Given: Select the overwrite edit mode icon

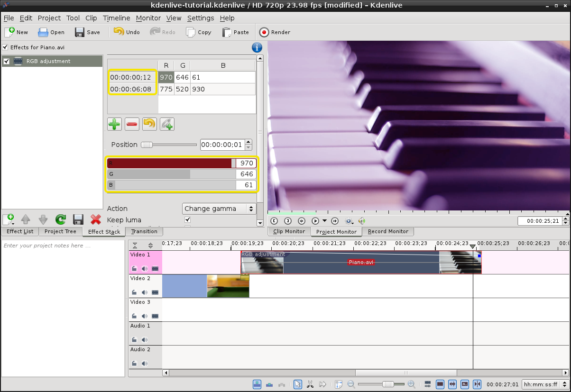Looking at the screenshot, I should (269, 384).
